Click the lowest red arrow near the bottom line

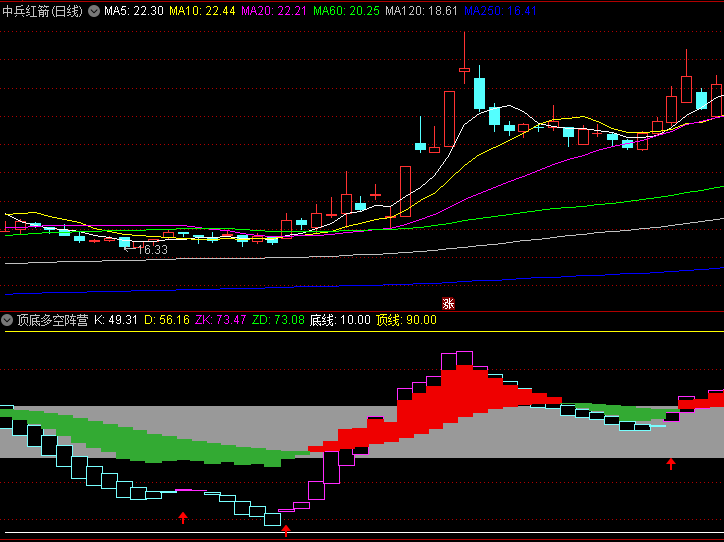[286, 530]
